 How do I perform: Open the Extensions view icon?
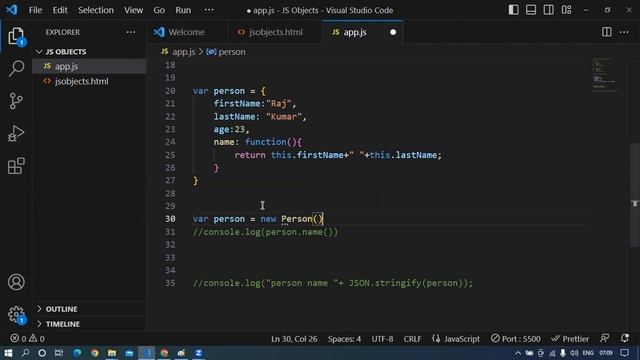click(x=16, y=166)
